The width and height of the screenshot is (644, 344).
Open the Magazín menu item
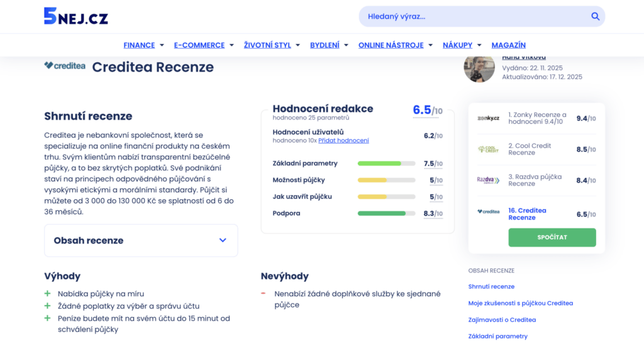pyautogui.click(x=508, y=45)
